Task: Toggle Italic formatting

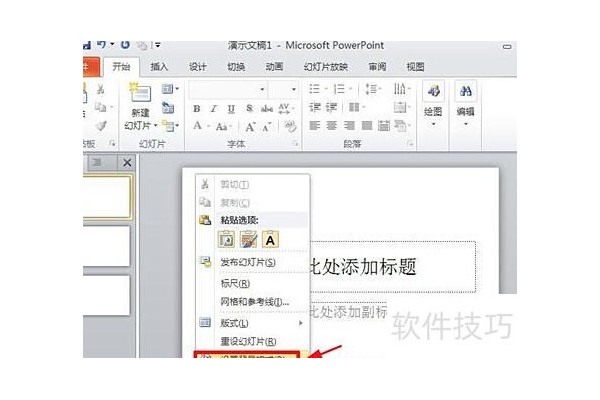Action: point(214,109)
